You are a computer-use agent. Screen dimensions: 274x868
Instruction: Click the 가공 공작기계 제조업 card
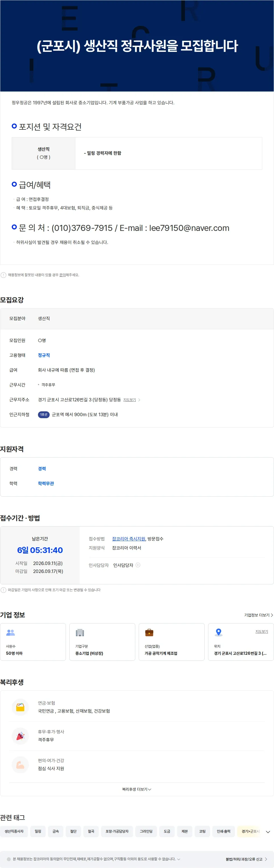click(x=172, y=642)
